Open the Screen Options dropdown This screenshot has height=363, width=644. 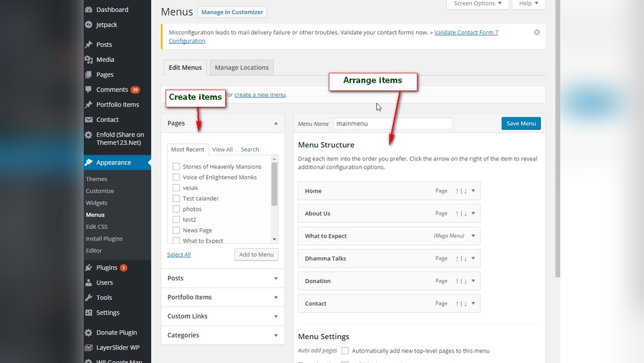tap(478, 4)
